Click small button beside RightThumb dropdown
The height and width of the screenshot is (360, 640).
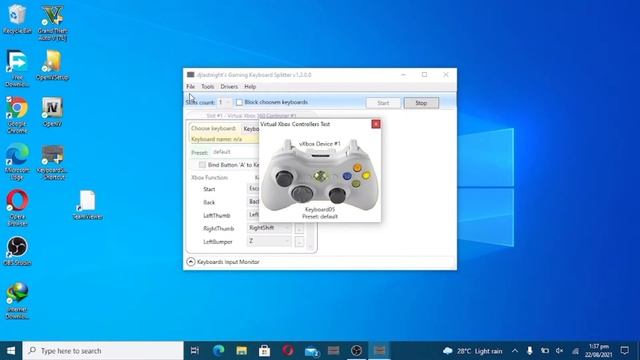click(x=299, y=228)
